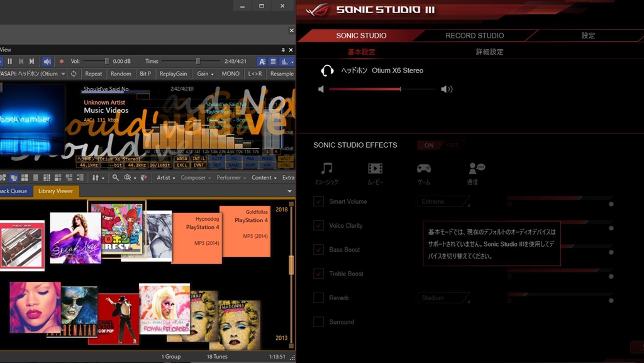
Task: Click the ReplayGain button
Action: pos(173,74)
